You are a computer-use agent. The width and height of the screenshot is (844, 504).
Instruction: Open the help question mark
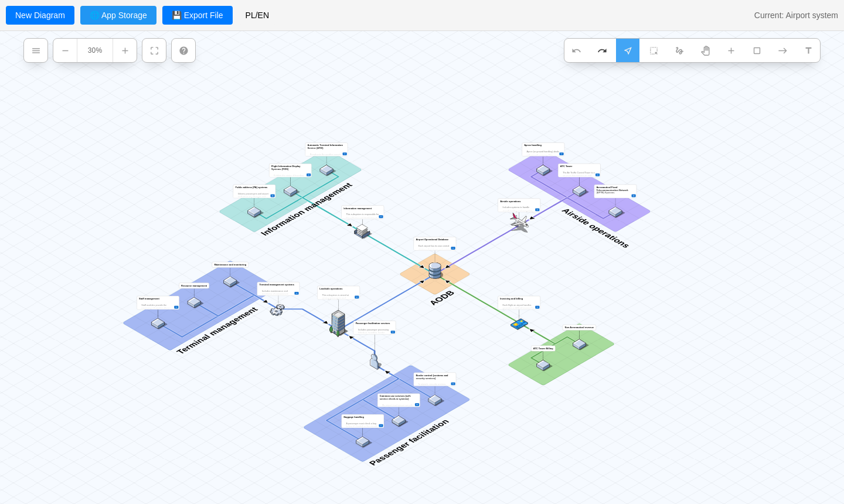click(x=183, y=50)
